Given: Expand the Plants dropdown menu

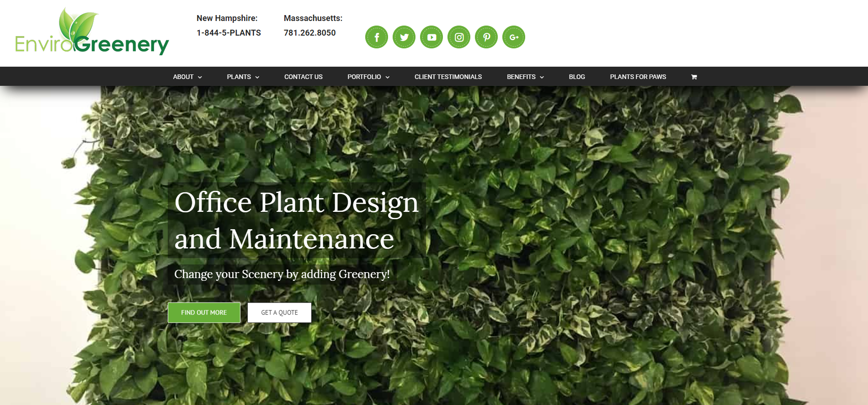Looking at the screenshot, I should 243,77.
